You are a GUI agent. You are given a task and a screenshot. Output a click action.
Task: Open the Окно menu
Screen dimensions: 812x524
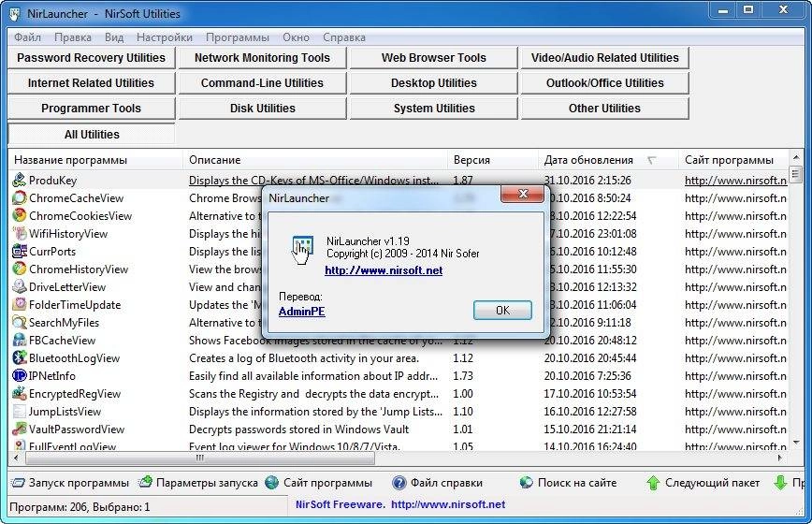296,37
